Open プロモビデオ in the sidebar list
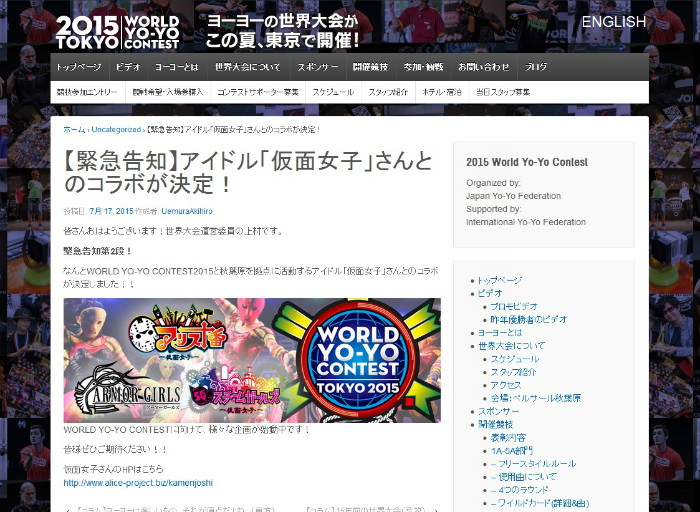 tap(514, 307)
